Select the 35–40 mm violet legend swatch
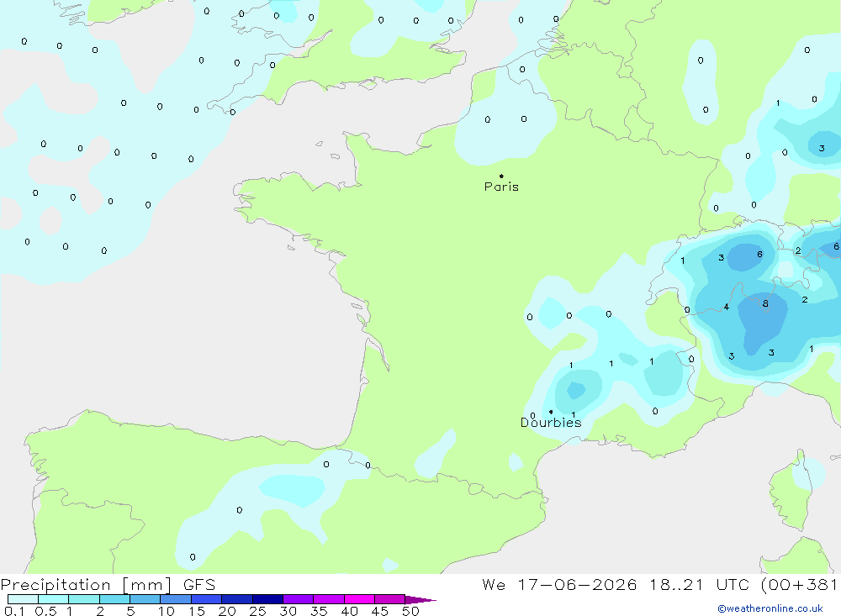Viewport: 841px width, 616px height. (329, 599)
